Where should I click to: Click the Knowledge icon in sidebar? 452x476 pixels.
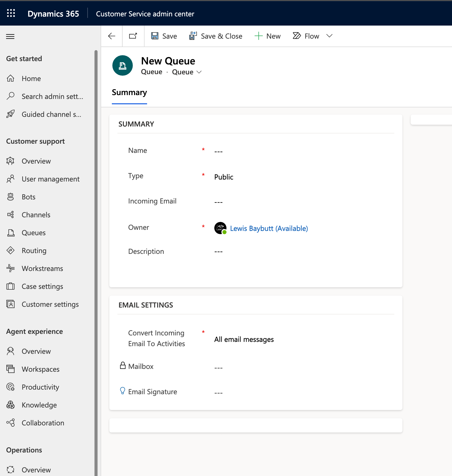10,405
